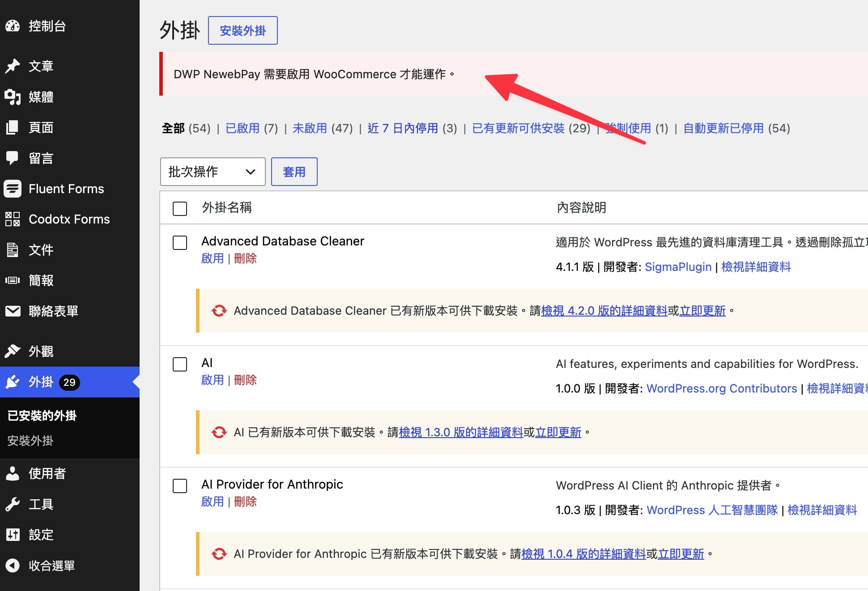Viewport: 868px width, 591px height.
Task: Click 立即更新 for Advanced Database Cleaner
Action: coord(702,311)
